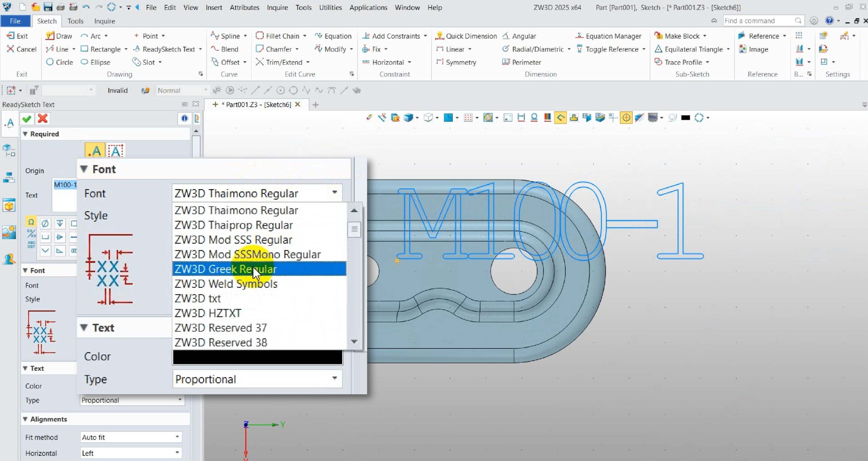Open the Type Proportional dropdown in the magnified panel
Screen dimensions: 868x461
(257, 379)
